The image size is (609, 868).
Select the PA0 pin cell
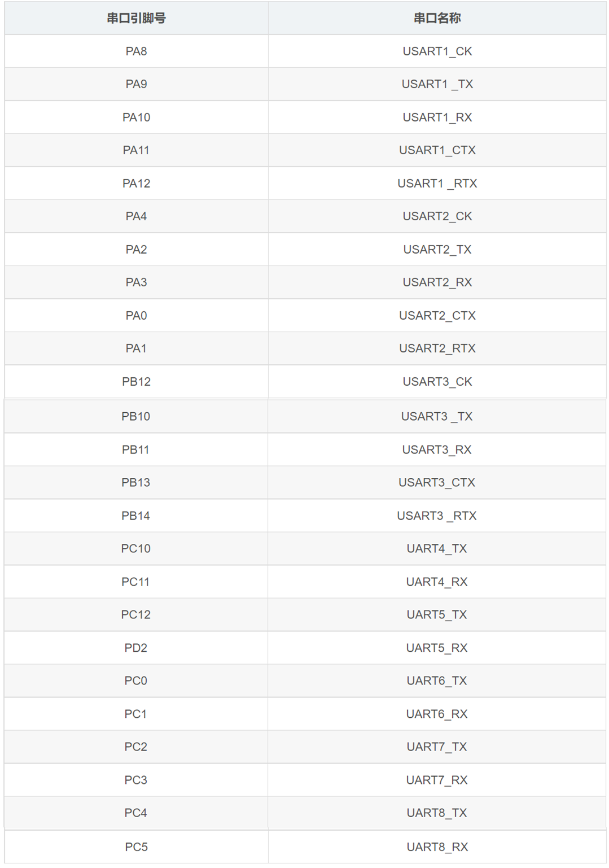(x=136, y=316)
